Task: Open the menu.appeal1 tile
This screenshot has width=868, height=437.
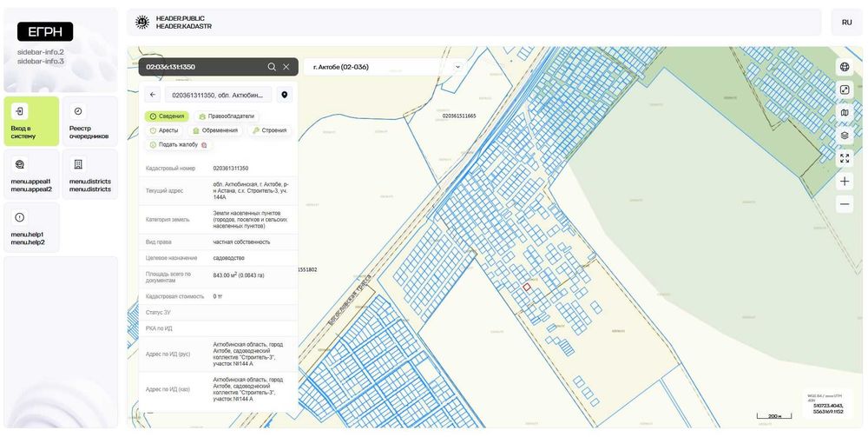Action: pyautogui.click(x=31, y=174)
